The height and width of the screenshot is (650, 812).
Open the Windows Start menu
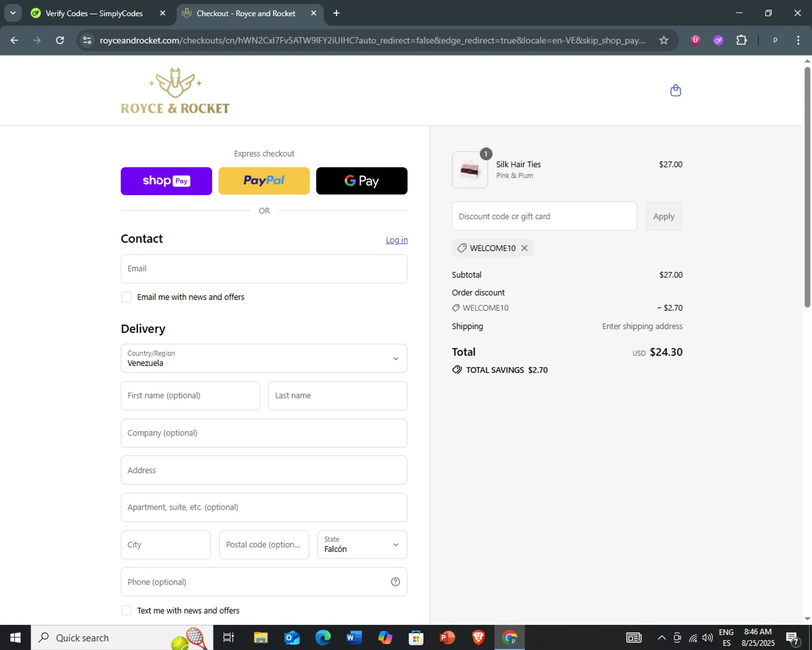click(15, 638)
